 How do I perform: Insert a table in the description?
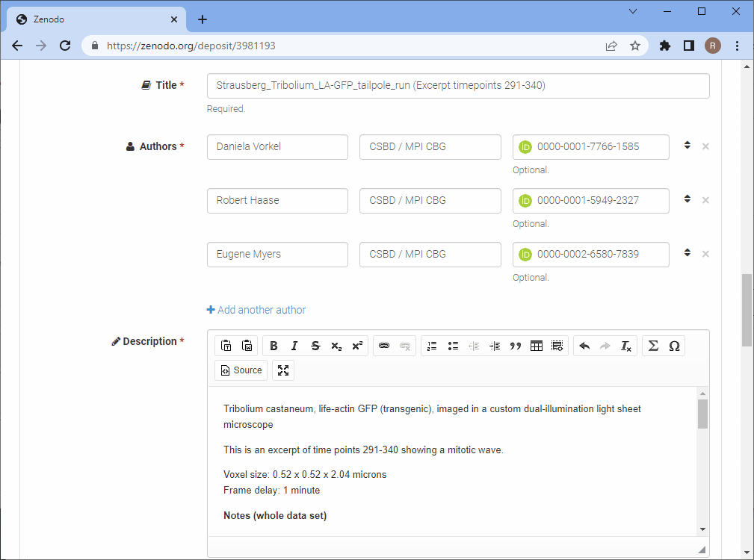pos(536,346)
